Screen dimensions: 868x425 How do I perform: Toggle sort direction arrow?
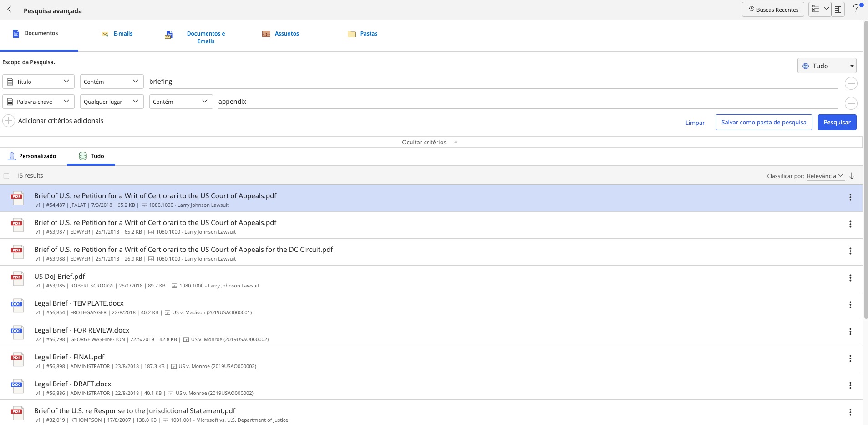pos(852,176)
